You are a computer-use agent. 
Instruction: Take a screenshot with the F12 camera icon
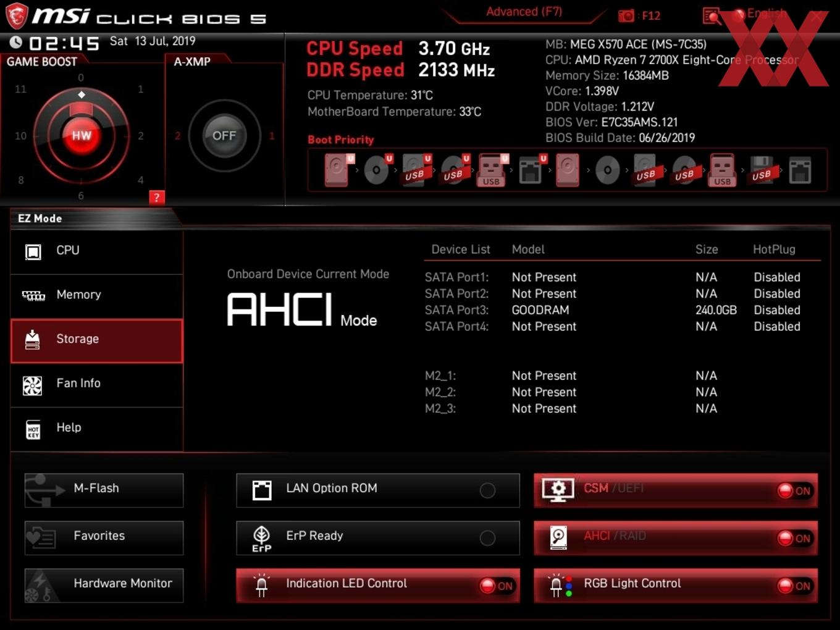(626, 16)
